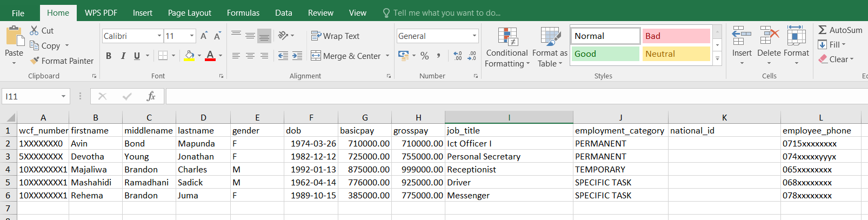Increase font size with larger A icon

pos(204,36)
